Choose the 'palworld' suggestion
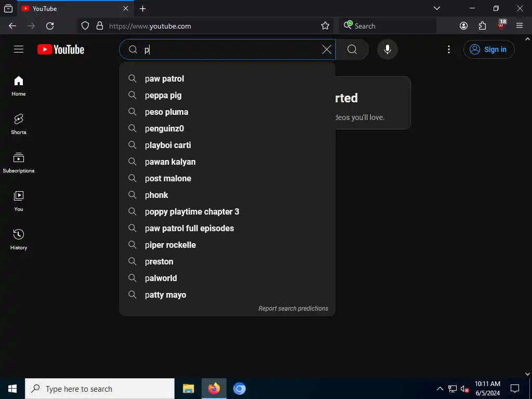This screenshot has height=399, width=532. pos(228,278)
